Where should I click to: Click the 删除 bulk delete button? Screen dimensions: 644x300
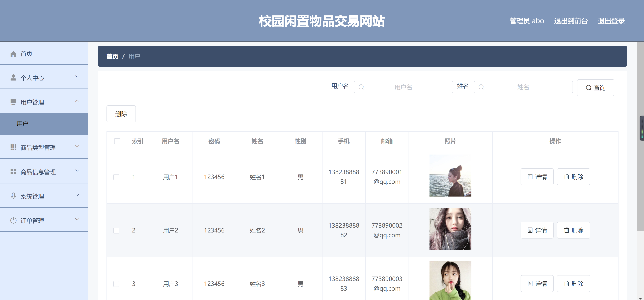click(x=121, y=114)
